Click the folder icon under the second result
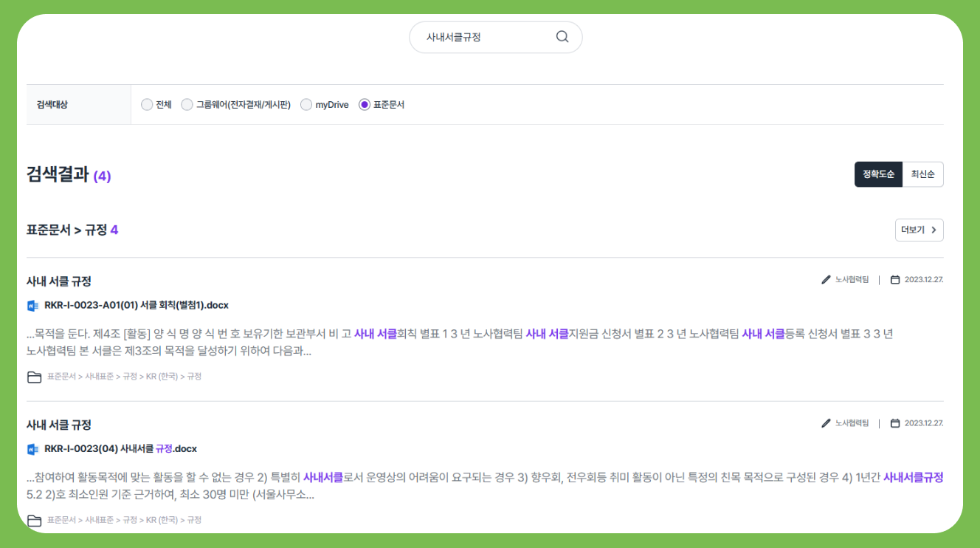 click(34, 521)
